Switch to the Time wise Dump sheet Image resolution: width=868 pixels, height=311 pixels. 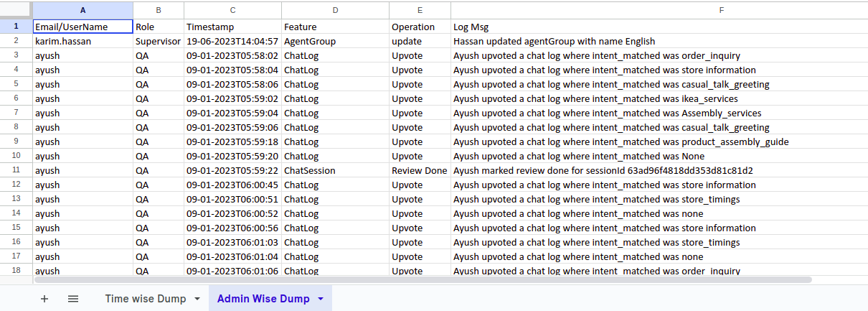[145, 299]
